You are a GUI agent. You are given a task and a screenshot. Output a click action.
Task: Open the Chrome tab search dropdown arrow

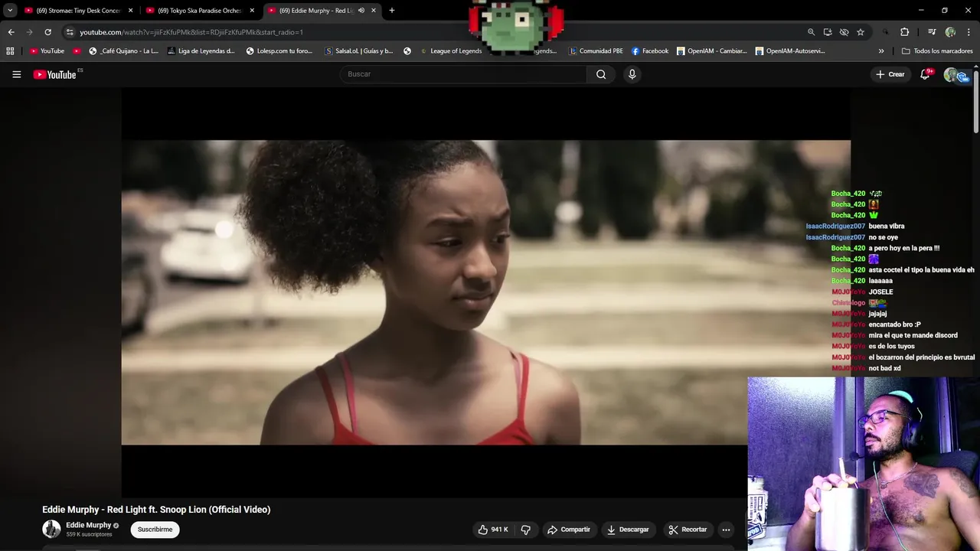10,11
